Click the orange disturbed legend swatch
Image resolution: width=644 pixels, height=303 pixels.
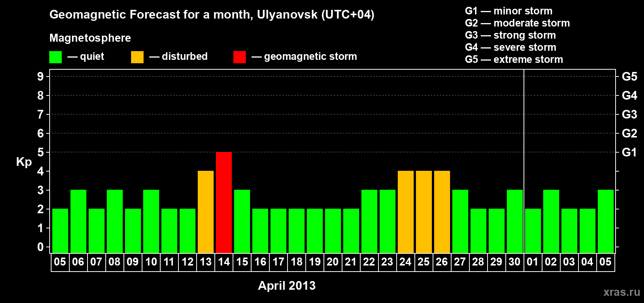coord(137,57)
